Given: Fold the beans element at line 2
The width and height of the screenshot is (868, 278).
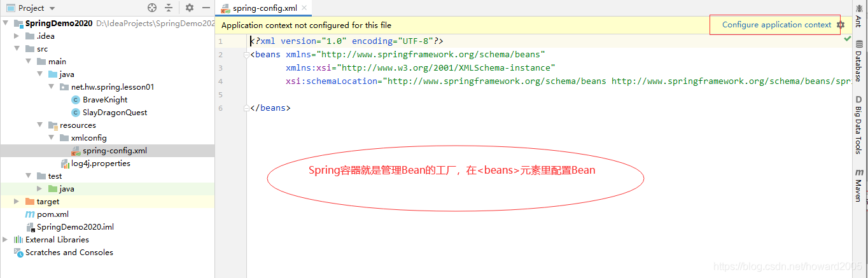Looking at the screenshot, I should (x=246, y=55).
